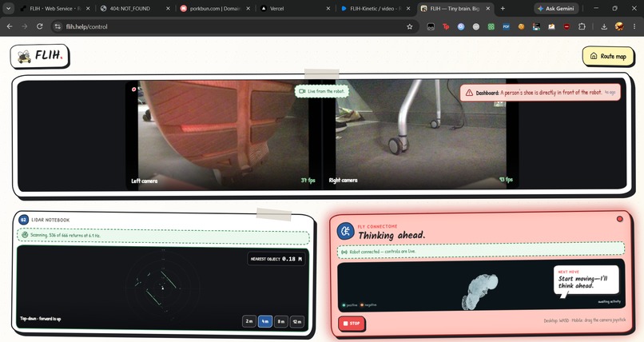Click the red Tp extension icon
Screen dimensions: 644x342
tap(446, 26)
